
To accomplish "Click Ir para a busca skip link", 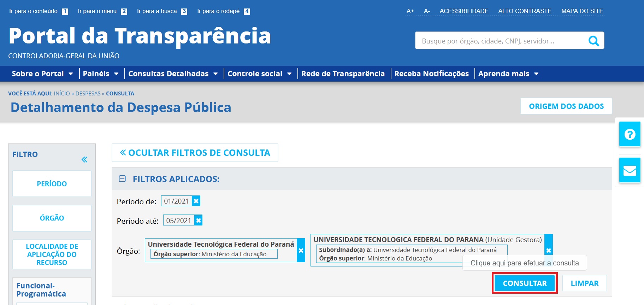I will coord(162,11).
